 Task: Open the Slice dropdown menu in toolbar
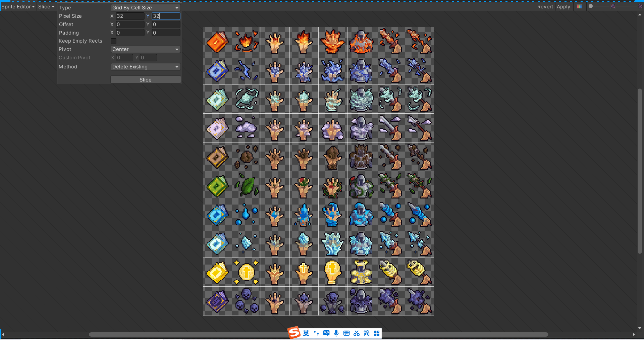[46, 7]
